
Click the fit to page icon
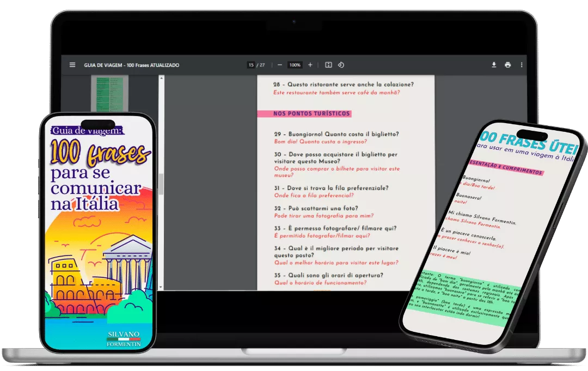328,65
